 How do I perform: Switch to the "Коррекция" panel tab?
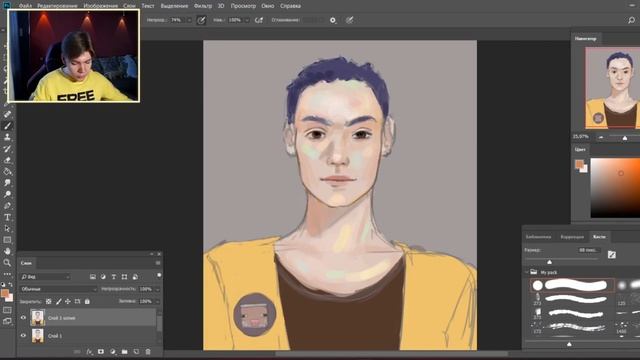[572, 237]
